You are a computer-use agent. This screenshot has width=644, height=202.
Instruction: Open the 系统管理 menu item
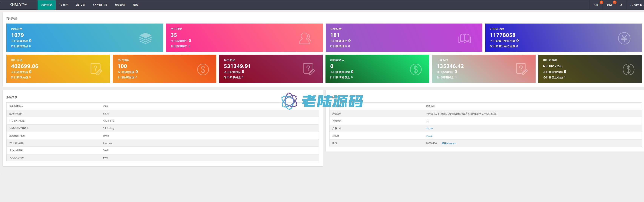[120, 5]
